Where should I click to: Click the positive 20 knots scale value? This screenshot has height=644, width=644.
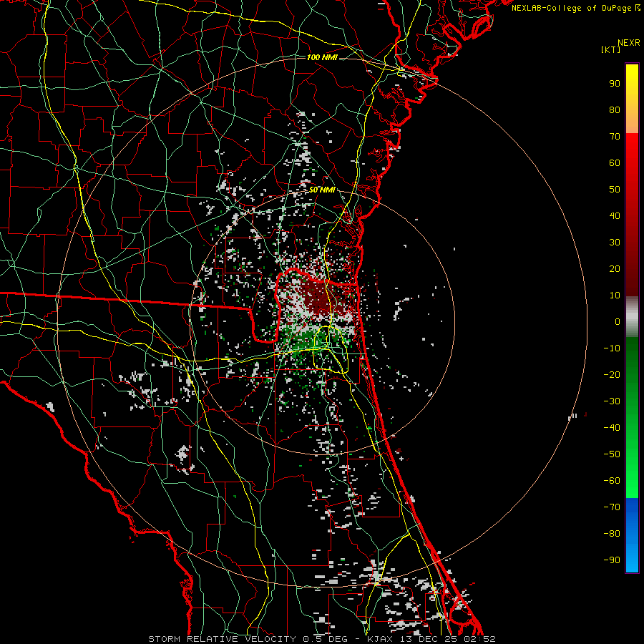[x=615, y=268]
